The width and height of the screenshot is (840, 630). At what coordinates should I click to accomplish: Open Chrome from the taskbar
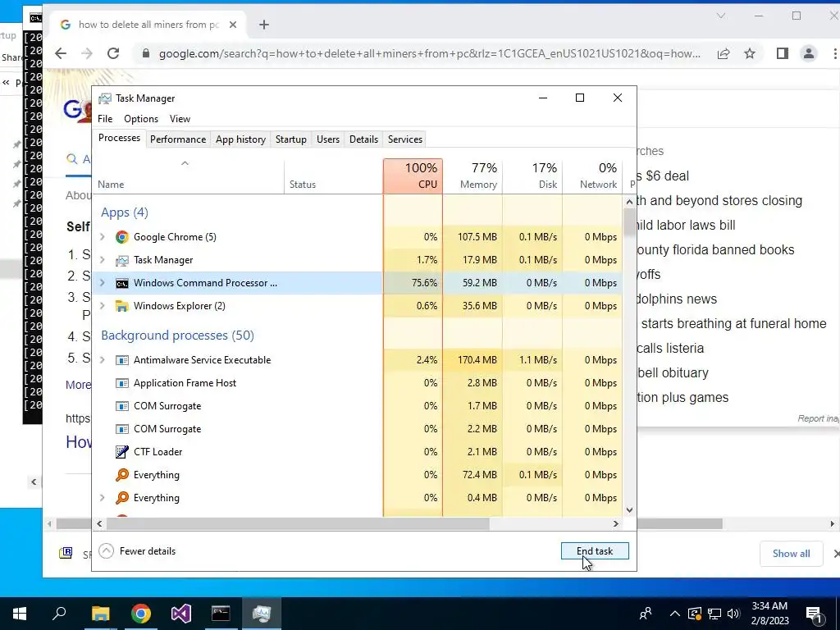pos(141,614)
